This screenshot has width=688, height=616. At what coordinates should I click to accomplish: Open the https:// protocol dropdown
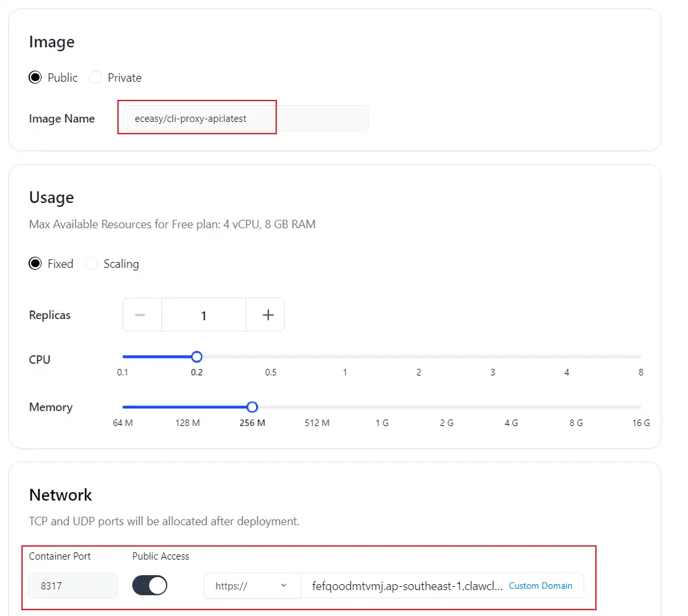[252, 586]
